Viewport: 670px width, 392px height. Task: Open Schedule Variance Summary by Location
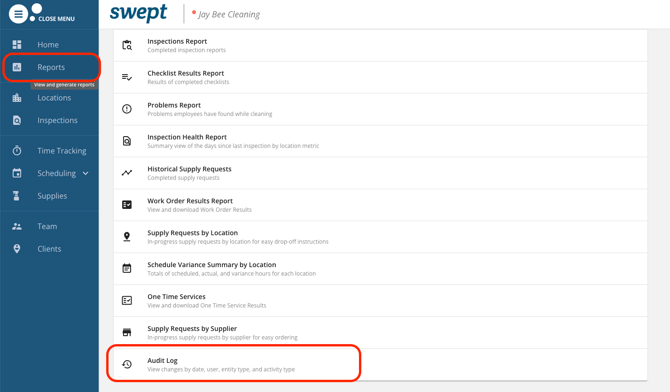click(380, 269)
